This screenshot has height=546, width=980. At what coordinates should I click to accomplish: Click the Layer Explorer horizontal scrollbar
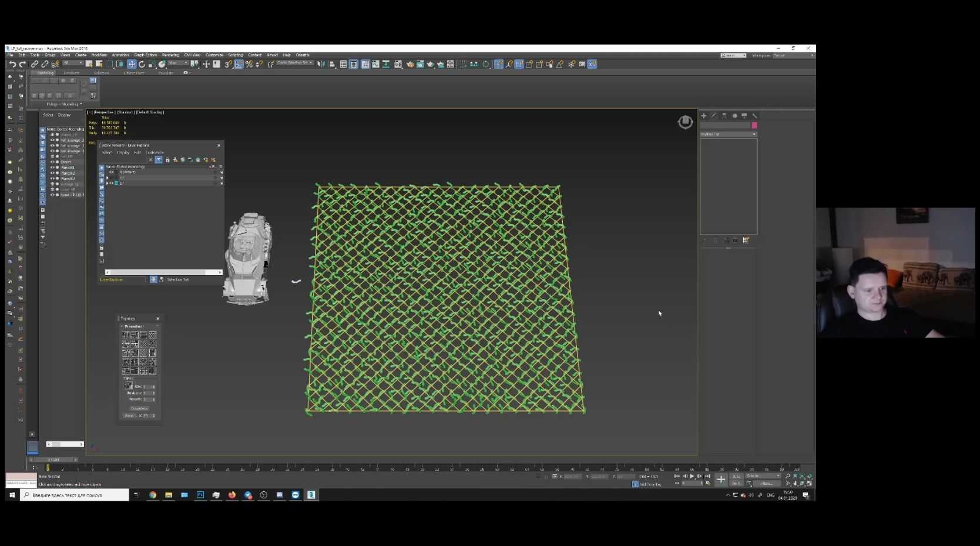[x=163, y=273]
